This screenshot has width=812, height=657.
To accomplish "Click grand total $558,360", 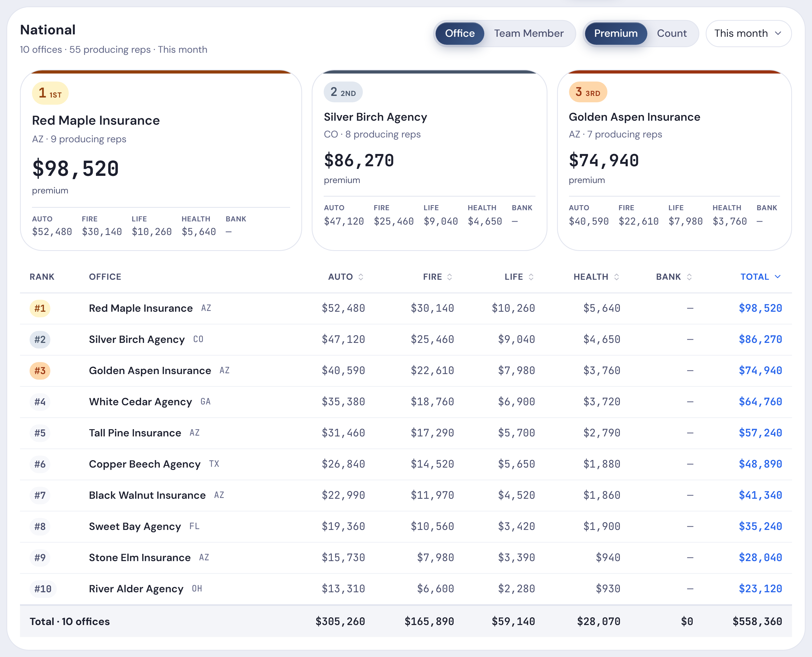I will [x=757, y=621].
